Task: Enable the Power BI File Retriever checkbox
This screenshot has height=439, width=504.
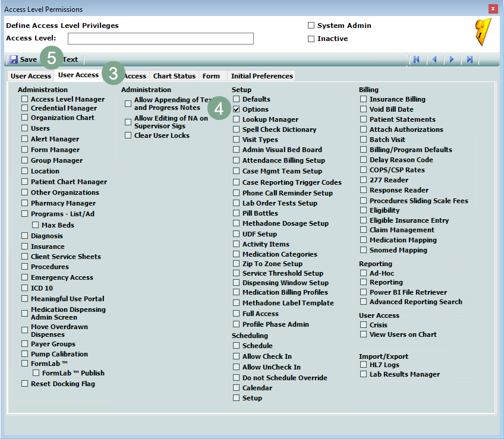Action: pos(364,292)
